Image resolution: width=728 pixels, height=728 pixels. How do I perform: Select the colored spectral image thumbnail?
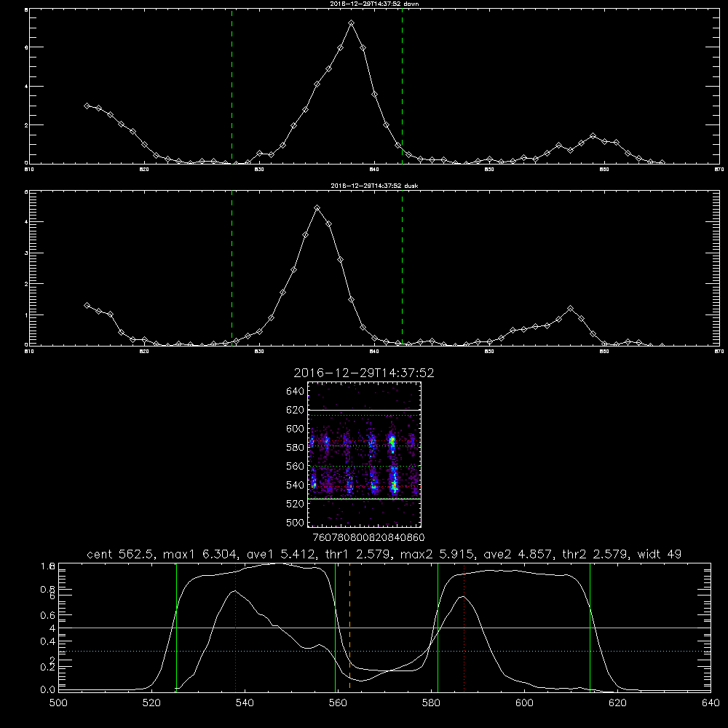point(365,454)
